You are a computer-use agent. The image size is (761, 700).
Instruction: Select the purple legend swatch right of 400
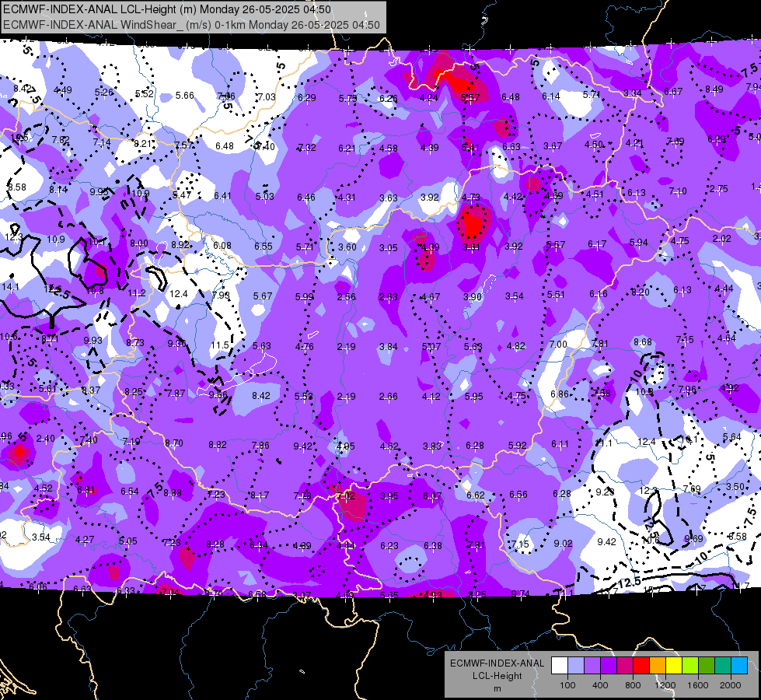609,665
